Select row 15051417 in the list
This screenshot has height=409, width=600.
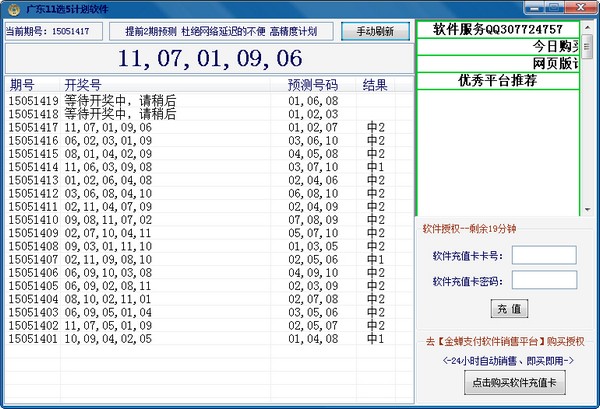tap(209, 127)
